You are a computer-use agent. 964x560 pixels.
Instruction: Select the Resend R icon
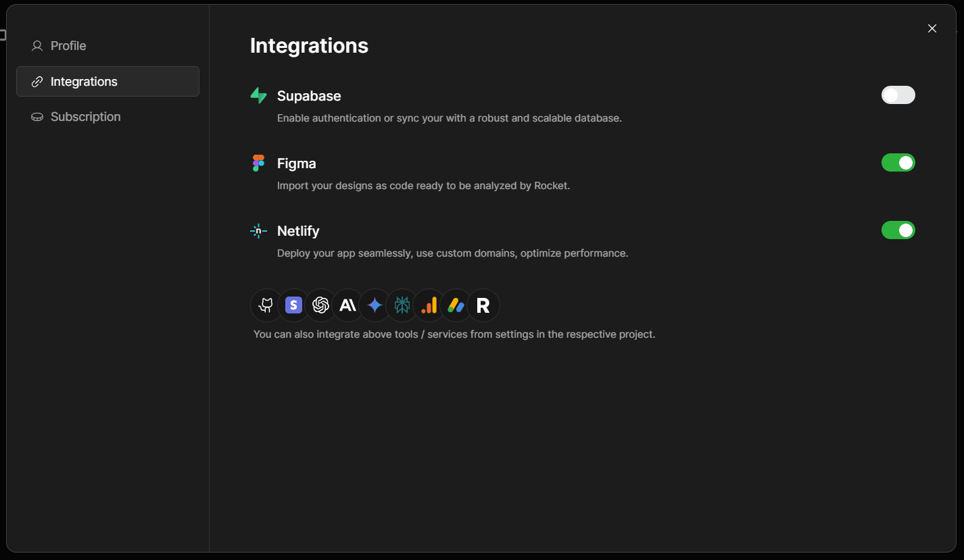tap(483, 305)
